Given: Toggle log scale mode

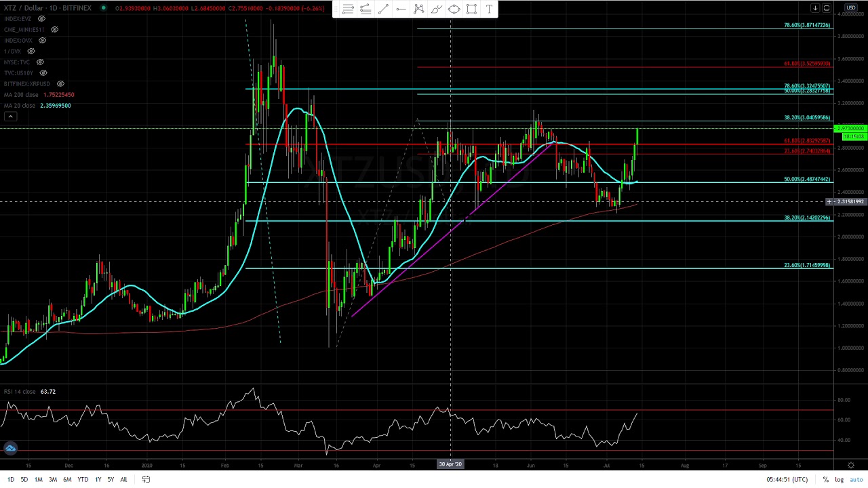Looking at the screenshot, I should tap(839, 479).
